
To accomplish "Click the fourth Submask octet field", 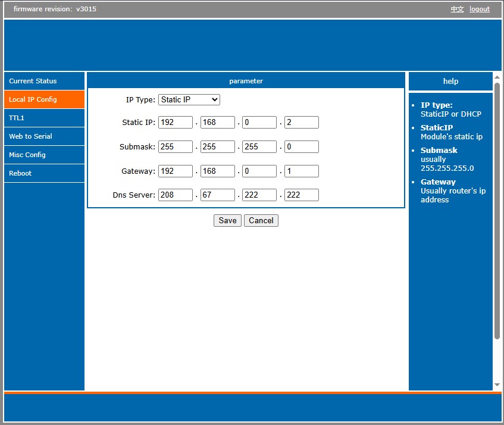I will click(x=302, y=146).
